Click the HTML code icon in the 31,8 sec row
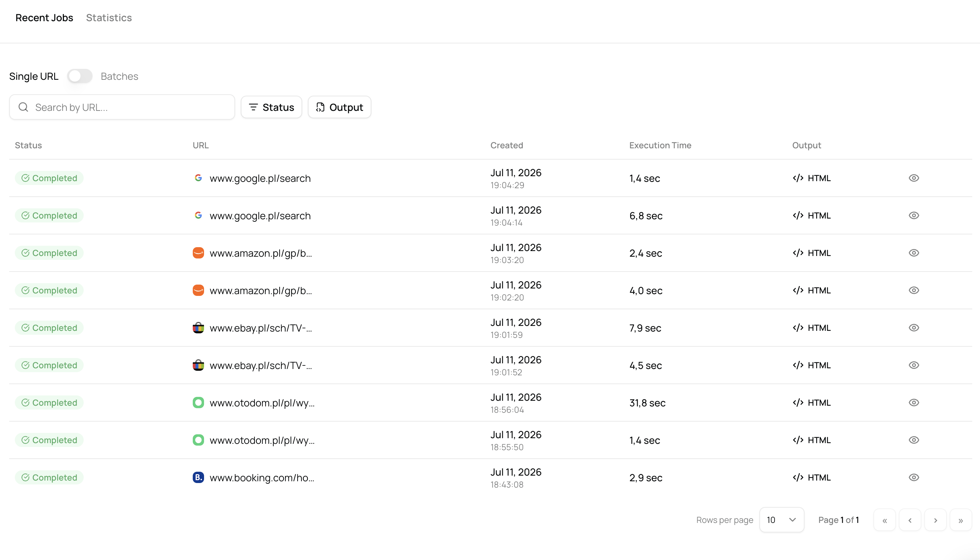980x560 pixels. tap(798, 403)
